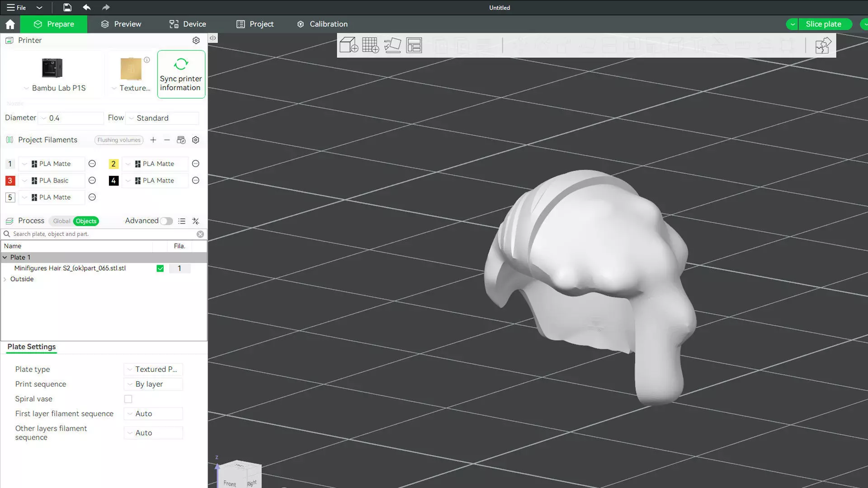868x488 pixels.
Task: Switch to the Calibration tab
Action: point(322,24)
